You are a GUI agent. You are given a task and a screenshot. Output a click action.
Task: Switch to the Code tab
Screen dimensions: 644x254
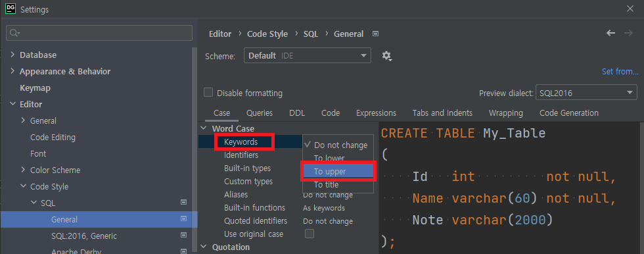[331, 113]
